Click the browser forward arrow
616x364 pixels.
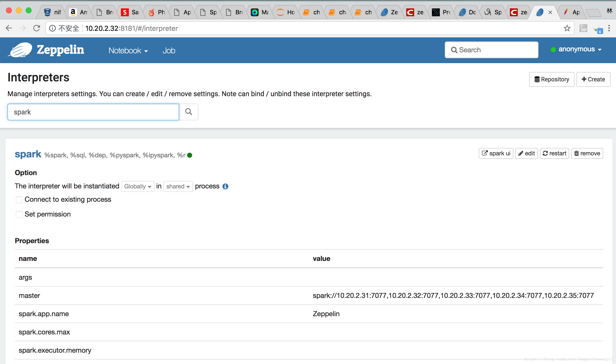[23, 28]
